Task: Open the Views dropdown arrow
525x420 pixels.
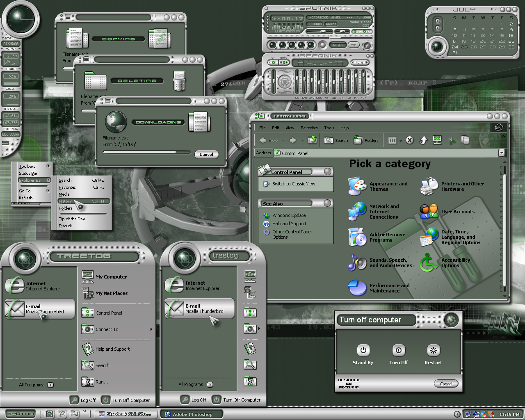Action: pos(400,141)
